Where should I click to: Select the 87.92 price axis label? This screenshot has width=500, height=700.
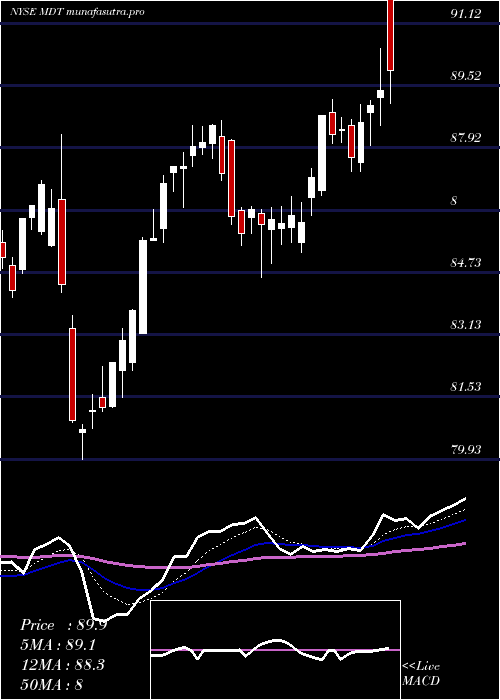pos(466,138)
